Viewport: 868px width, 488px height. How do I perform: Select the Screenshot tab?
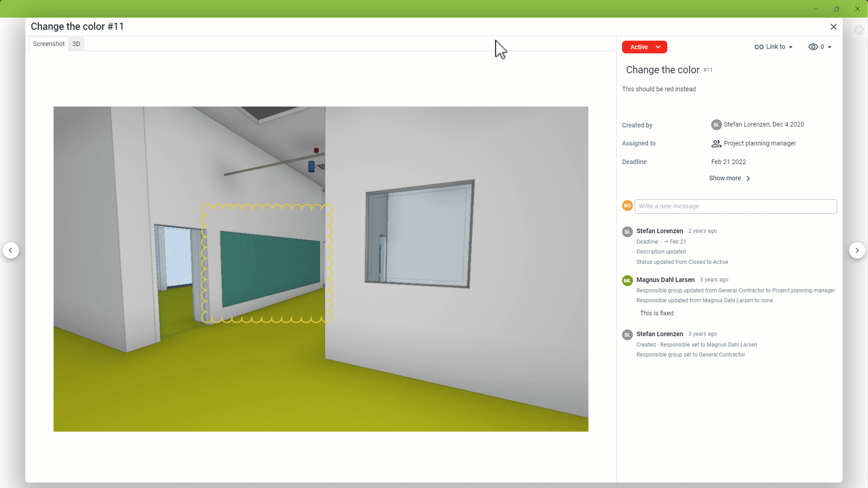coord(49,44)
